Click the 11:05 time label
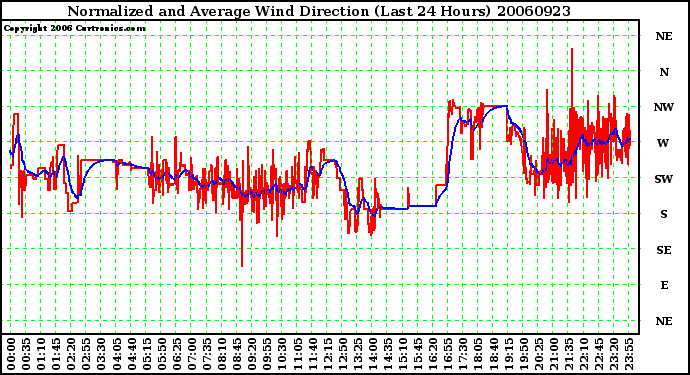 coord(297,354)
